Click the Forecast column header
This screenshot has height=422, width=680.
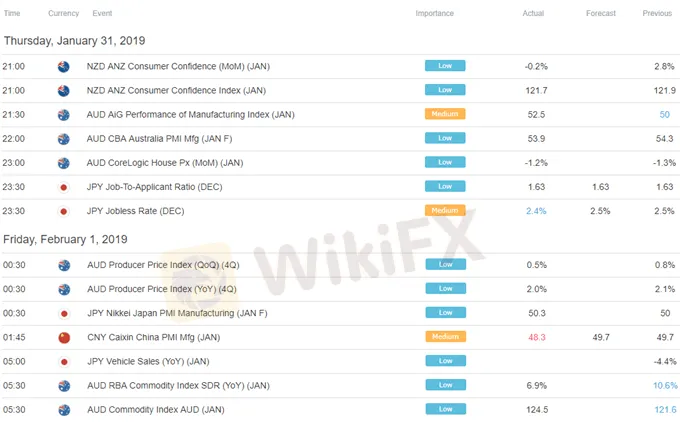coord(600,14)
